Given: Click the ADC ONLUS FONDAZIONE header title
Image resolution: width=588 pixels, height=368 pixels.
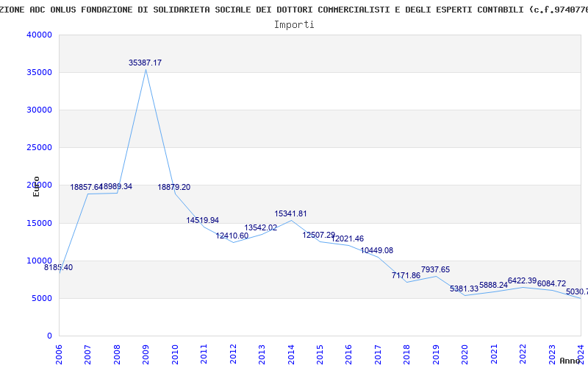Looking at the screenshot, I should [x=294, y=10].
